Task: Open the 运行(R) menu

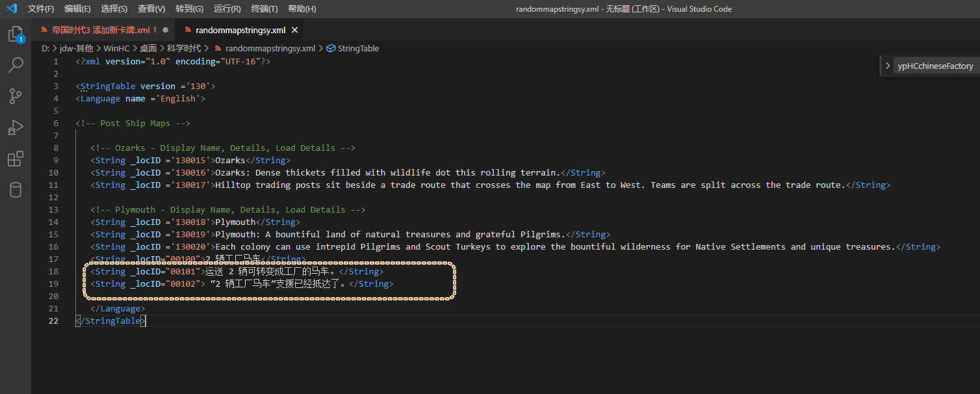Action: 227,8
